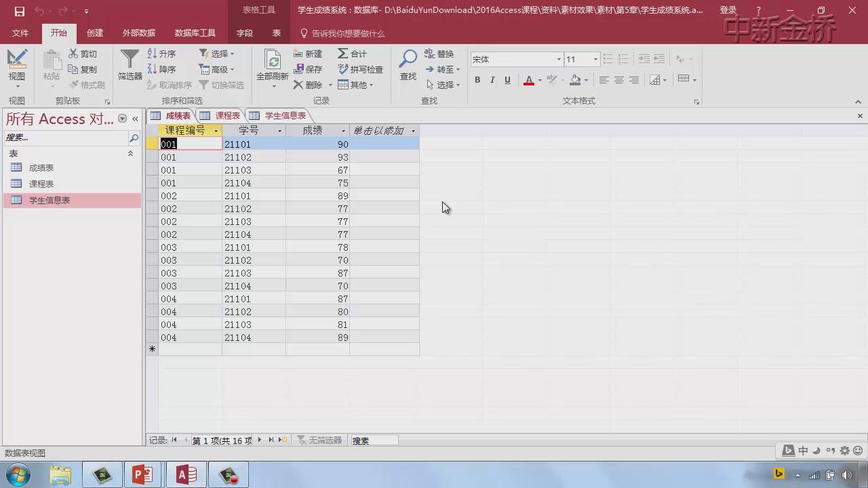Click font color red A swatch
The image size is (868, 488).
click(x=529, y=80)
